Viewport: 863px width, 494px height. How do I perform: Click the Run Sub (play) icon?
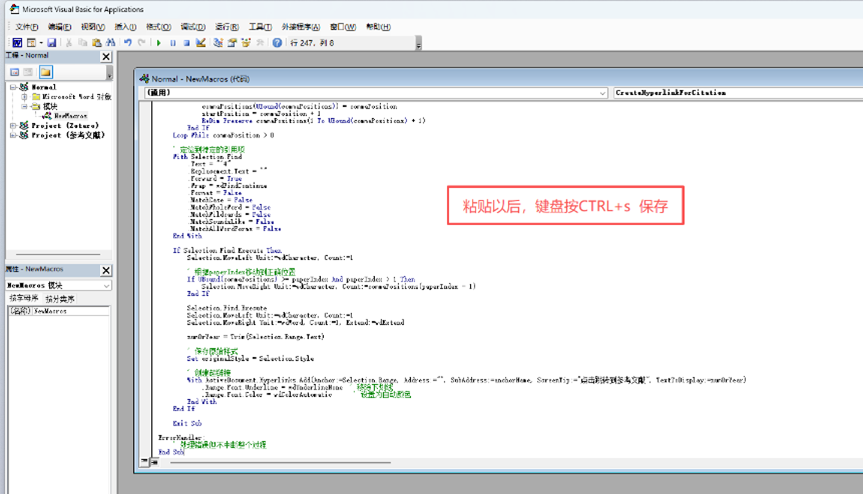click(159, 43)
